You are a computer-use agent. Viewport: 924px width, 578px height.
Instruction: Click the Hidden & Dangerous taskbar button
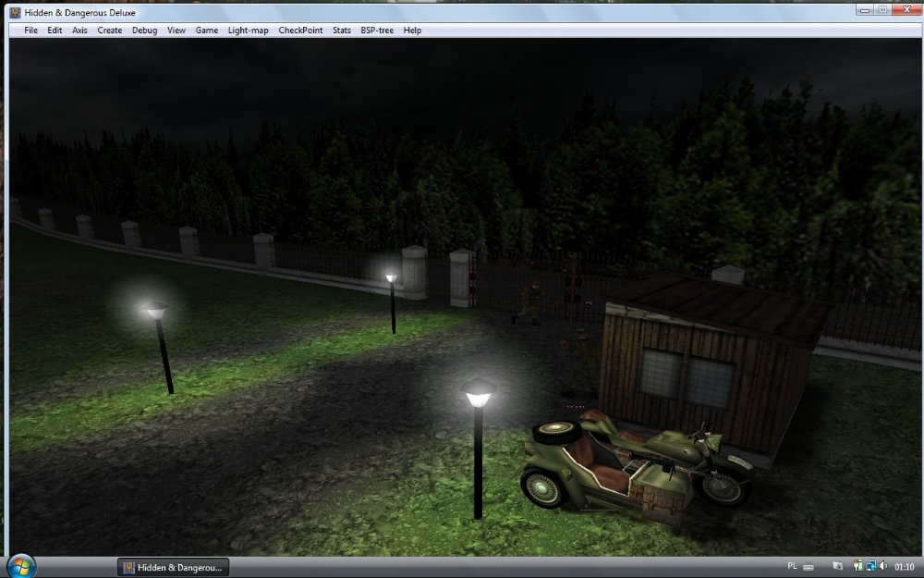click(174, 568)
